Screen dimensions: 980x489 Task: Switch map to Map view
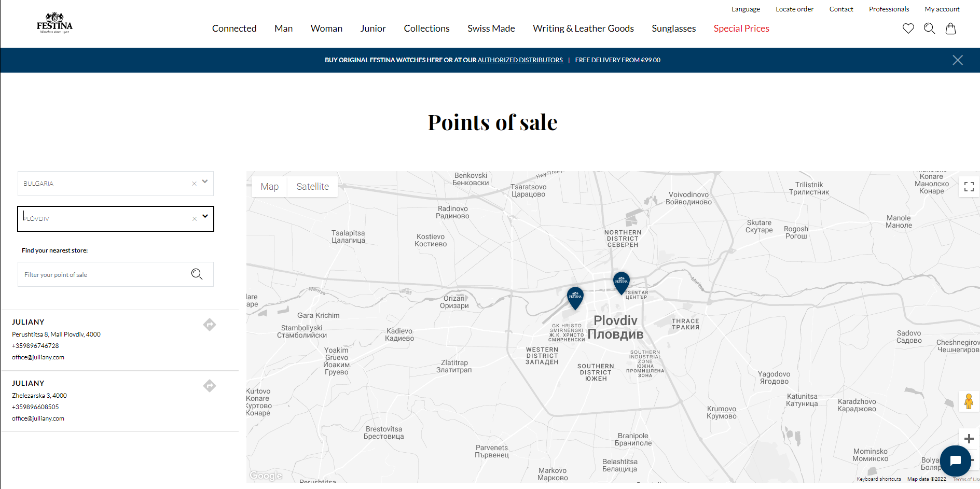tap(269, 187)
